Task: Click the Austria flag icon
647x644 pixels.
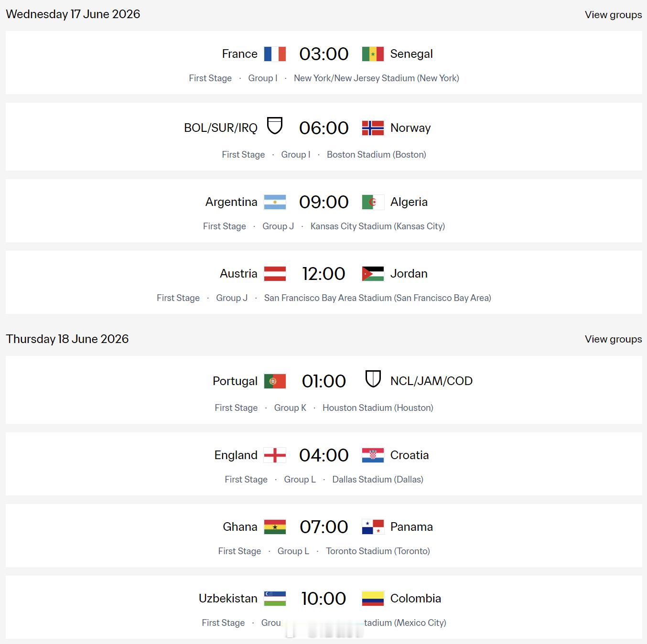Action: click(x=275, y=274)
